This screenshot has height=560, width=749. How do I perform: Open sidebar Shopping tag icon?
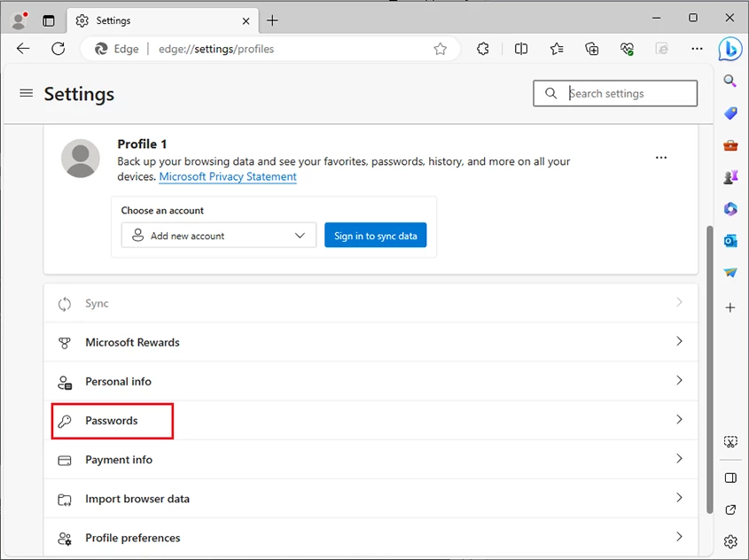[x=730, y=113]
